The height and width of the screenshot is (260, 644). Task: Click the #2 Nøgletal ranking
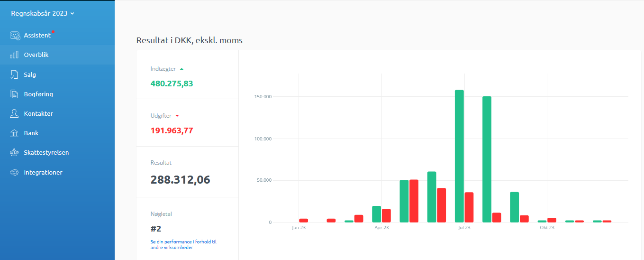pyautogui.click(x=156, y=229)
